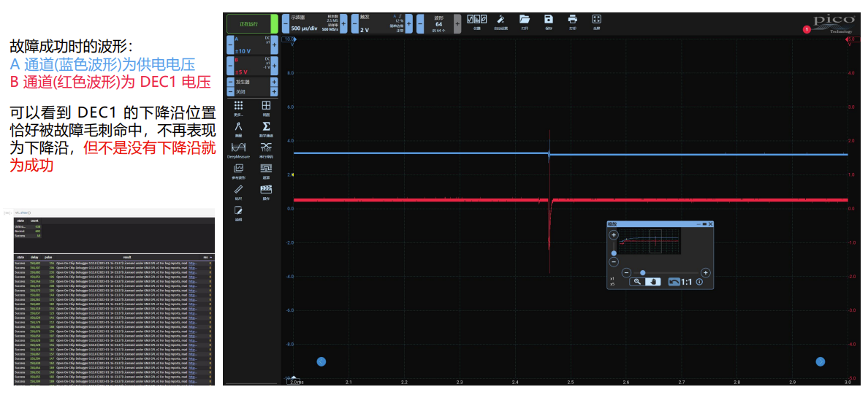Screen dimensions: 868x395
Task: Select the magnifier zoom mode
Action: coord(637,282)
